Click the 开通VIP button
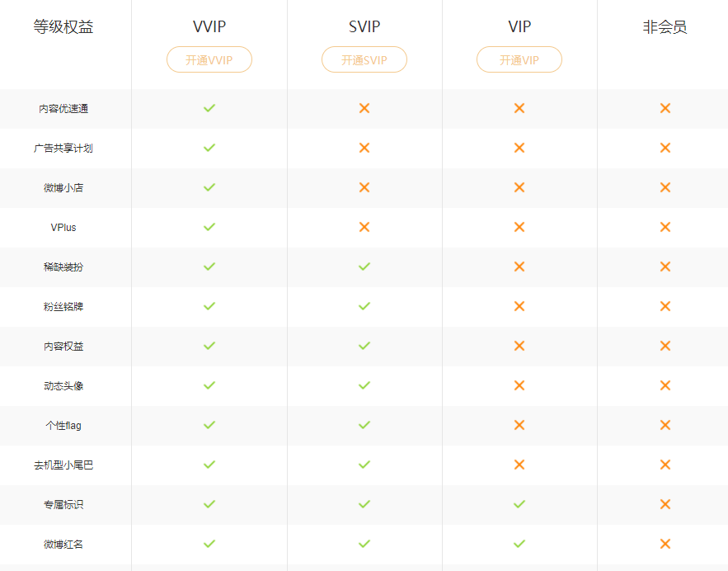This screenshot has width=728, height=571. coord(519,59)
